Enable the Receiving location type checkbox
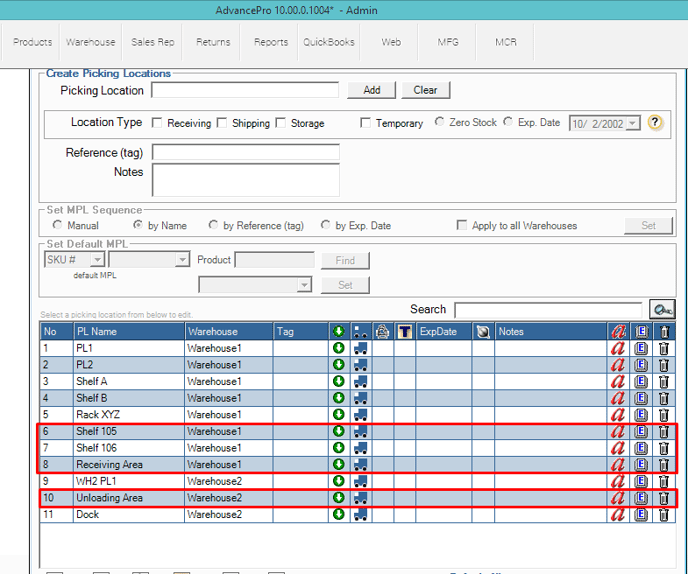Image resolution: width=688 pixels, height=574 pixels. [157, 123]
